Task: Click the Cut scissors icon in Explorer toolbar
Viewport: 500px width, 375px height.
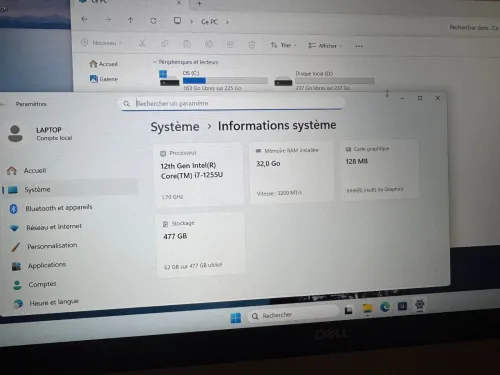Action: click(142, 43)
